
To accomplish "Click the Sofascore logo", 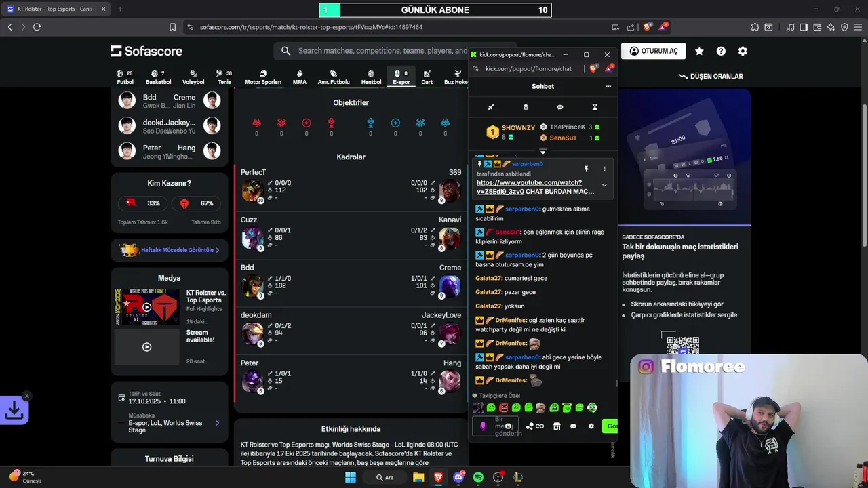I will (x=146, y=51).
